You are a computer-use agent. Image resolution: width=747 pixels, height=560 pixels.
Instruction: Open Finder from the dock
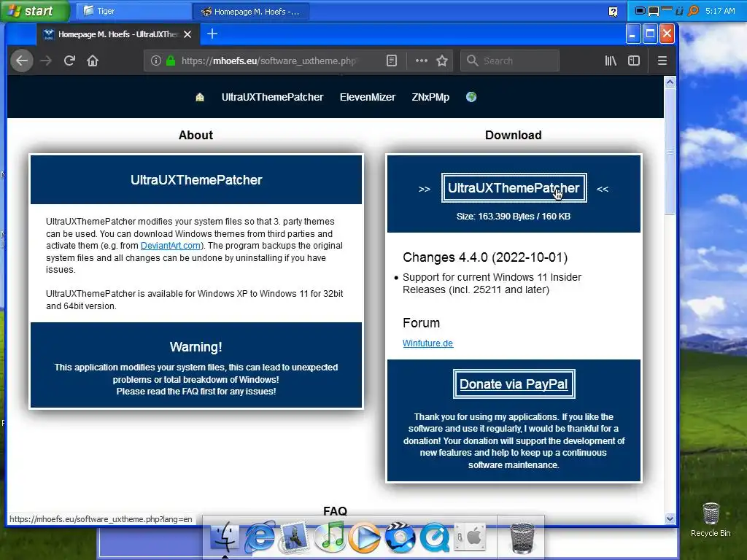pyautogui.click(x=225, y=537)
